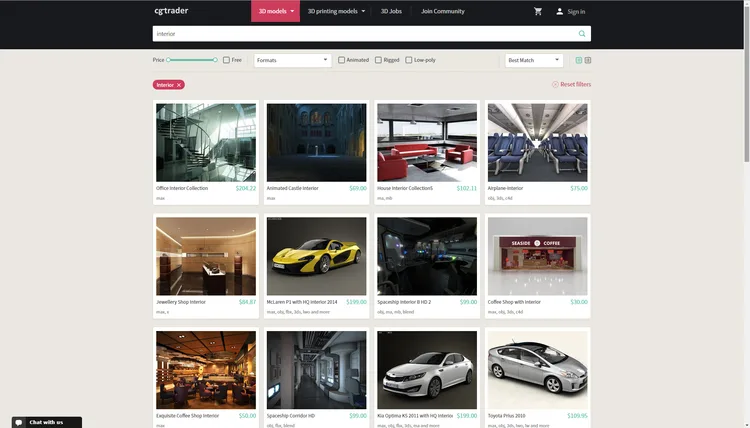This screenshot has height=428, width=750.
Task: Open the Best Match sort dropdown
Action: tap(534, 60)
